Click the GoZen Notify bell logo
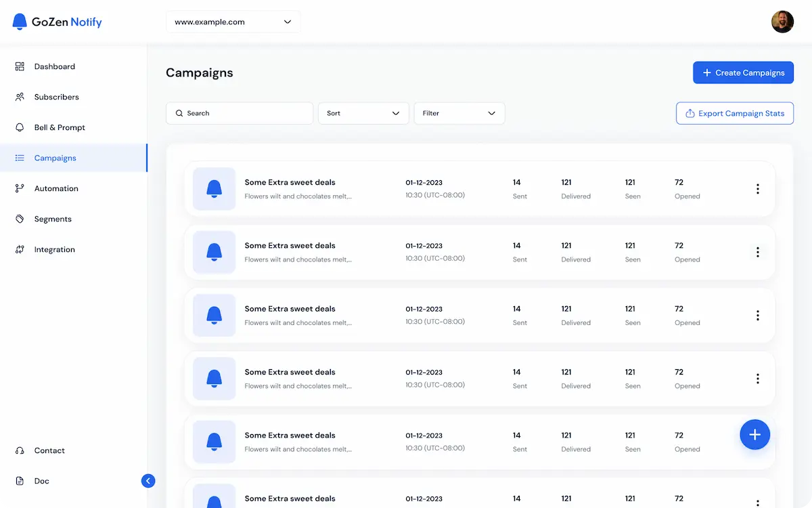Image resolution: width=812 pixels, height=508 pixels. [21, 21]
